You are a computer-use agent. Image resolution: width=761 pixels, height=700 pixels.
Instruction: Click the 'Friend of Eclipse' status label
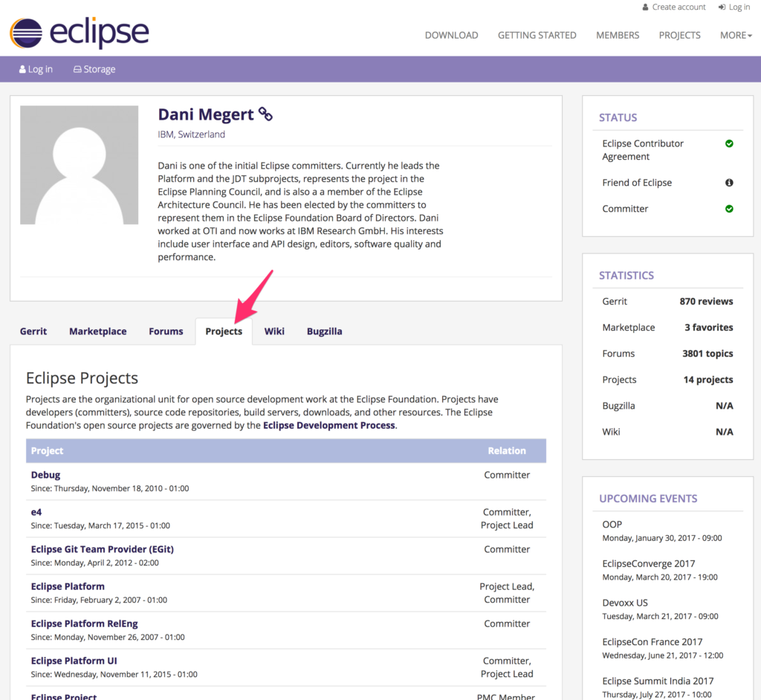637,183
